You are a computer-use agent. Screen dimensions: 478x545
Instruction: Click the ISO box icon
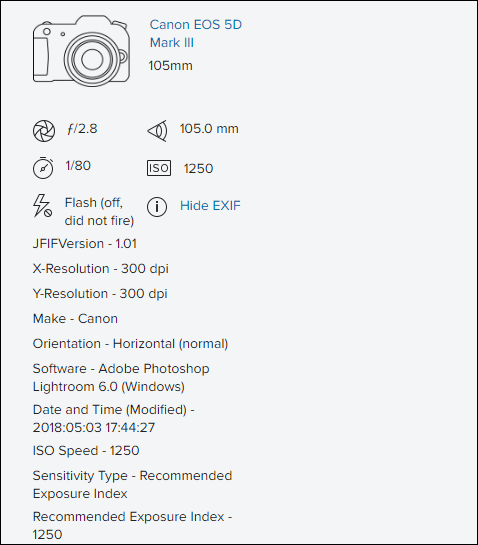pos(159,168)
